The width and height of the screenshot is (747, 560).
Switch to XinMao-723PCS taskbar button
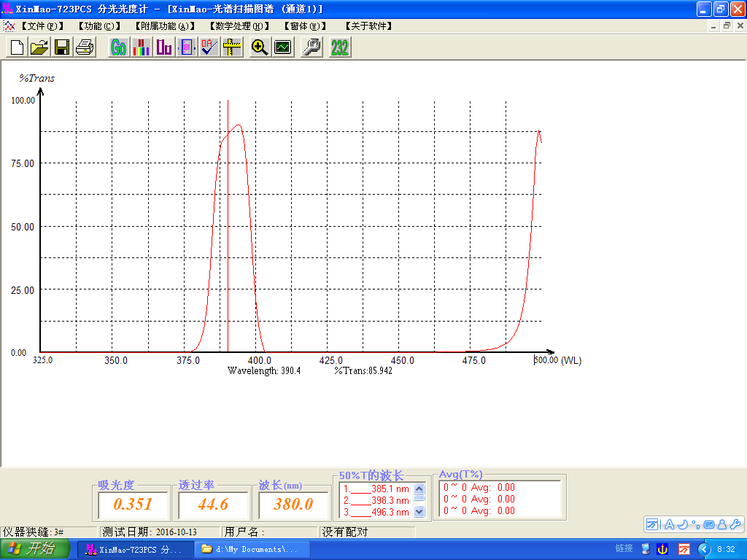pyautogui.click(x=135, y=549)
